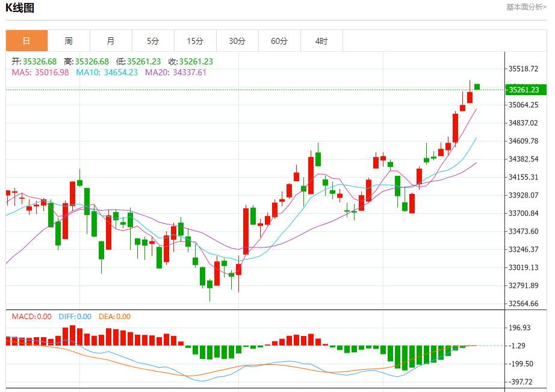The width and height of the screenshot is (555, 392).
Task: Open the 5分 interval tab
Action: [153, 41]
